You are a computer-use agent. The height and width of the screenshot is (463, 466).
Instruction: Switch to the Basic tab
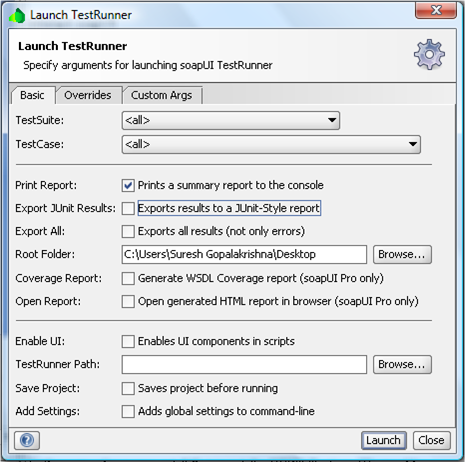click(32, 95)
